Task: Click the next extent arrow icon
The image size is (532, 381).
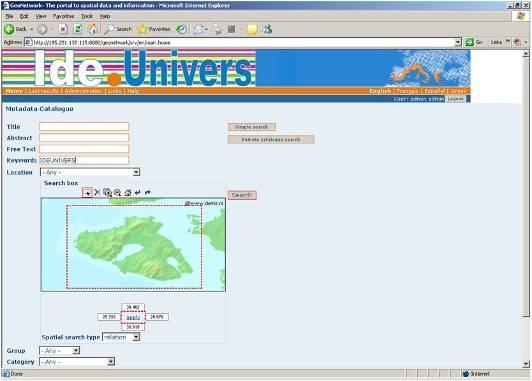Action: click(x=148, y=192)
